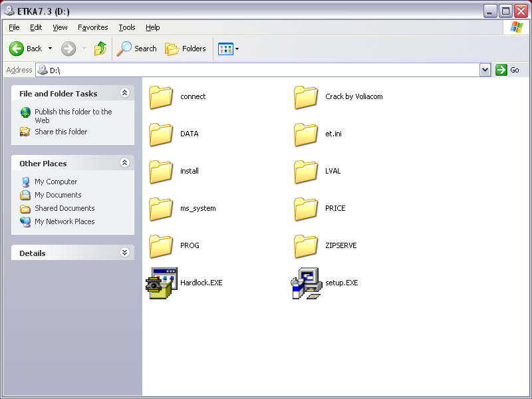Viewport: 532px width, 399px height.
Task: Open the Favorites menu
Action: pyautogui.click(x=92, y=27)
